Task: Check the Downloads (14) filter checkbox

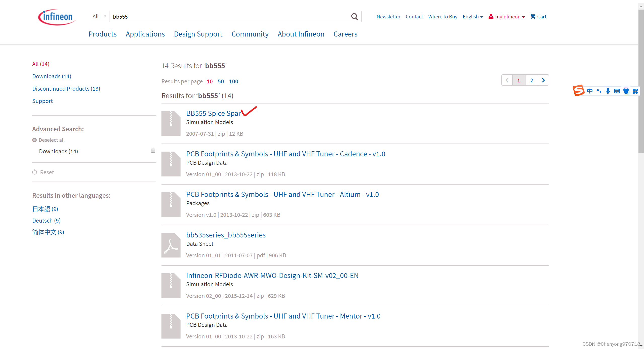Action: tap(153, 151)
